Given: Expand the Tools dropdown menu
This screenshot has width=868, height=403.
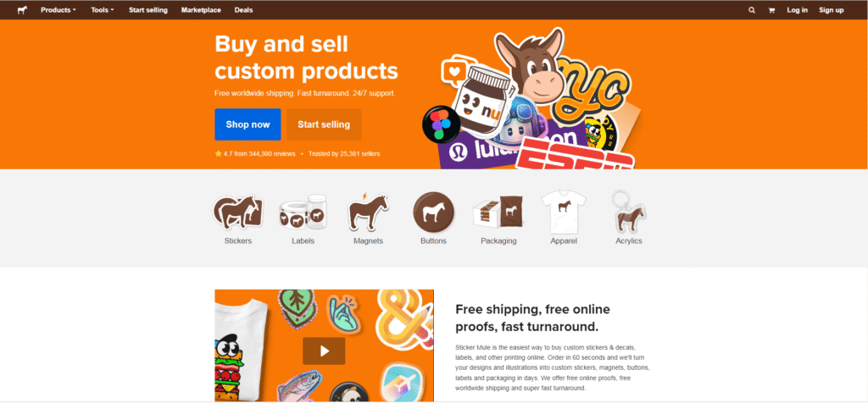Looking at the screenshot, I should (x=103, y=10).
